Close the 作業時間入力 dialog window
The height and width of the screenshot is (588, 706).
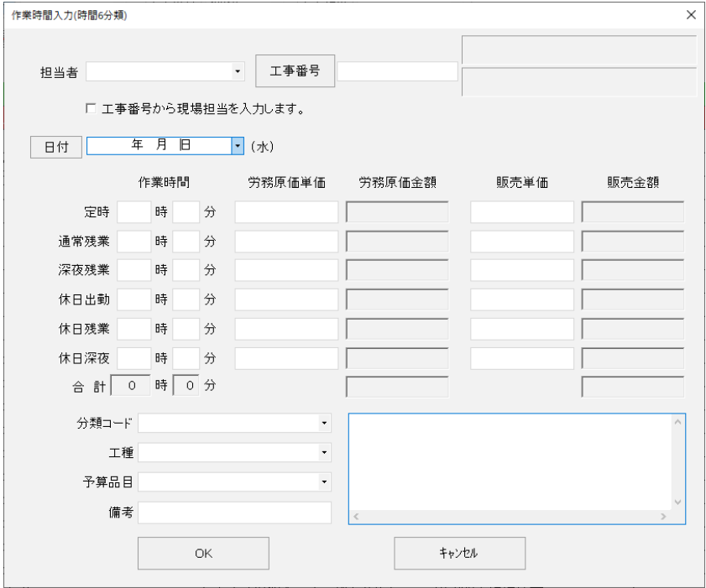(x=690, y=15)
